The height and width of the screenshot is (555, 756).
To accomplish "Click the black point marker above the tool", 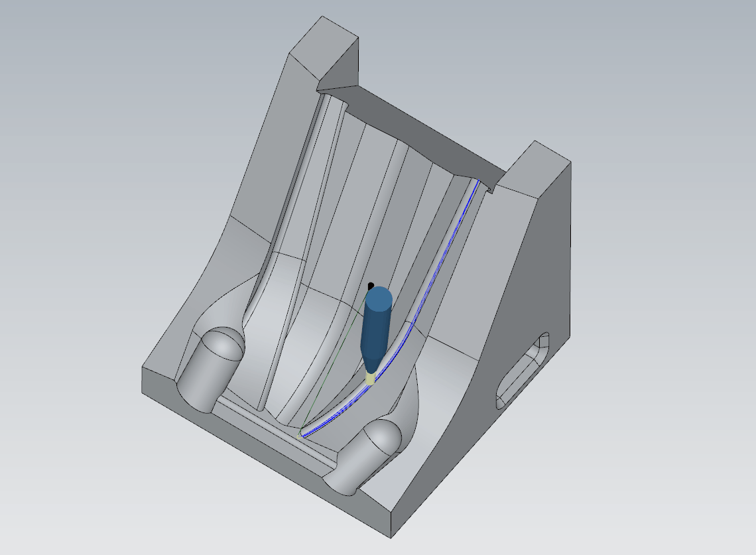I will (x=371, y=284).
